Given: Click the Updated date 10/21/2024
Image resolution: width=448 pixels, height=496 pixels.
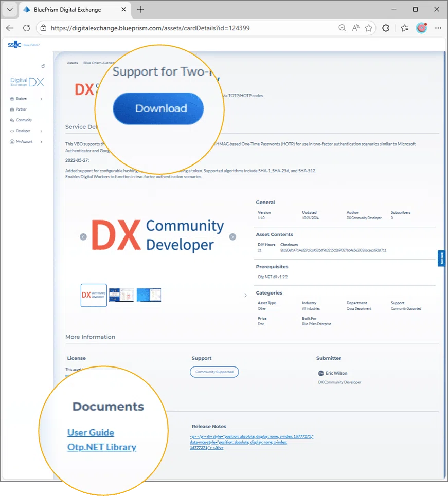Looking at the screenshot, I should [310, 218].
